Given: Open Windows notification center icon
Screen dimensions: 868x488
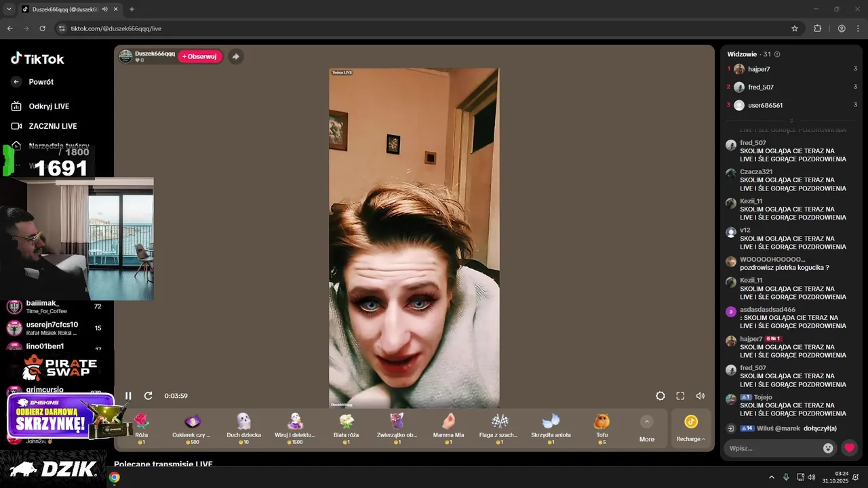Looking at the screenshot, I should pyautogui.click(x=856, y=477).
